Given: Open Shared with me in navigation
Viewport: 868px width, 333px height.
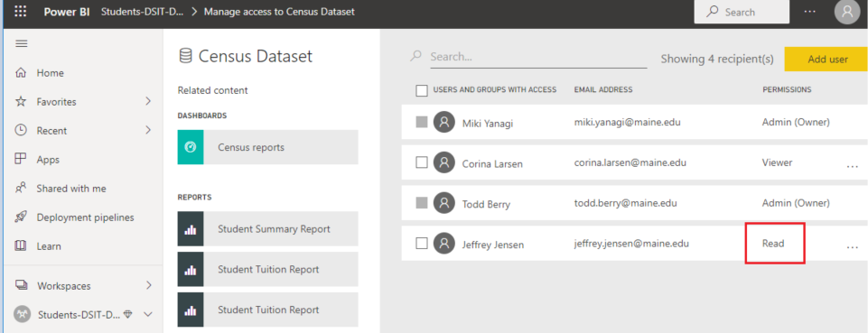Looking at the screenshot, I should 71,189.
